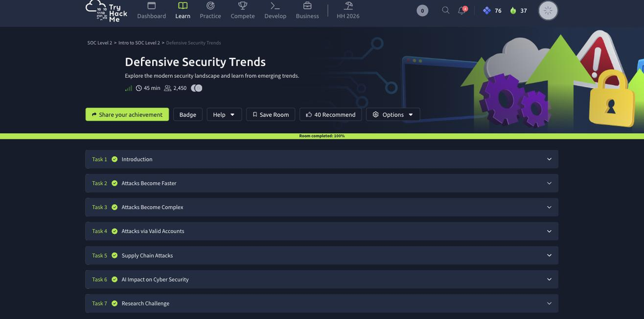This screenshot has height=319, width=644.
Task: Open the Learn nav item
Action: [183, 11]
